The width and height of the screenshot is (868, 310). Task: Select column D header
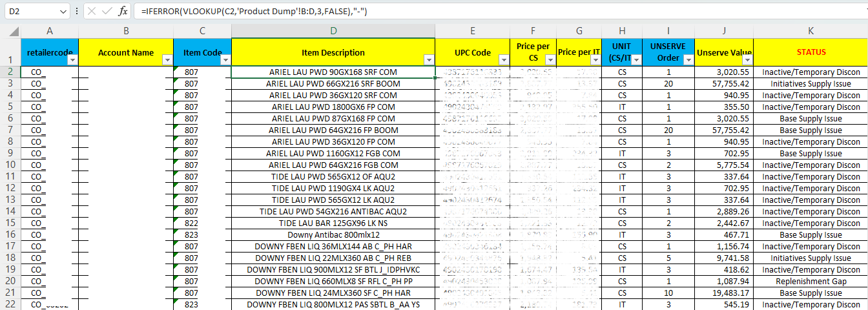(333, 32)
